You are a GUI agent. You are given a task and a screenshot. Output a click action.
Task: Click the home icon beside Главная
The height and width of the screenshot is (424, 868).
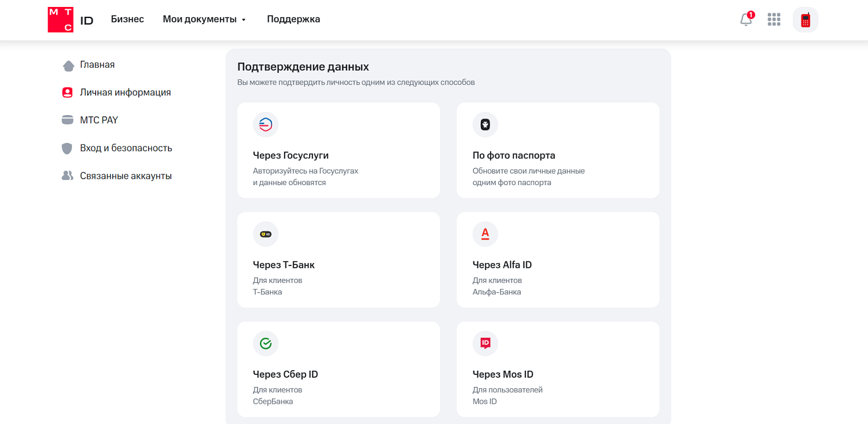tap(68, 65)
